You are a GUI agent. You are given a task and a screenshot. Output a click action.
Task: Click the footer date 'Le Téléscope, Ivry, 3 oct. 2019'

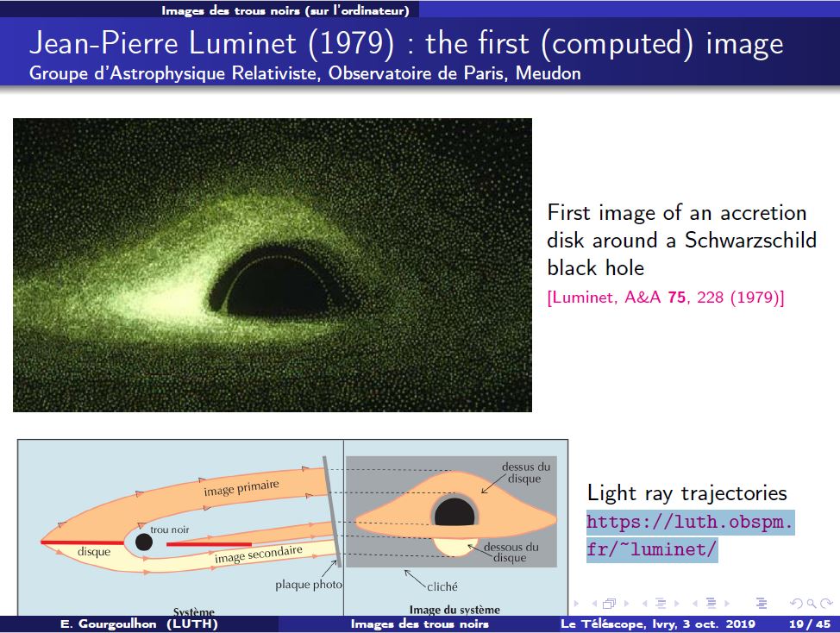[657, 624]
